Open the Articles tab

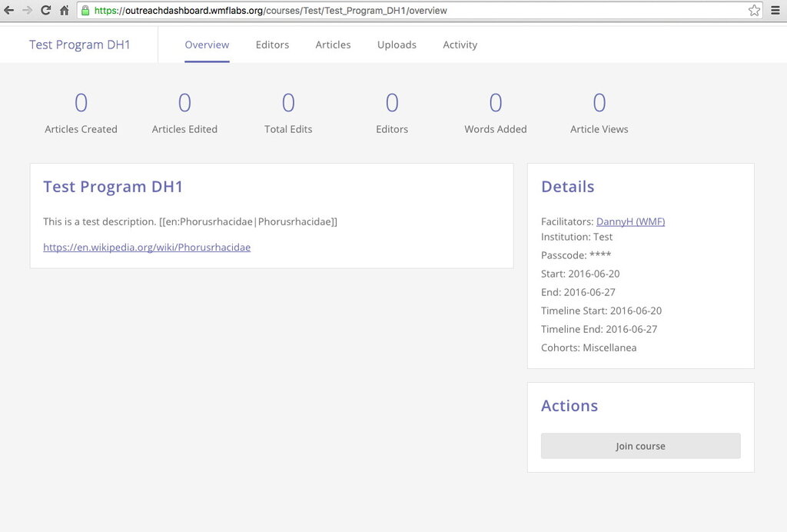coord(334,45)
